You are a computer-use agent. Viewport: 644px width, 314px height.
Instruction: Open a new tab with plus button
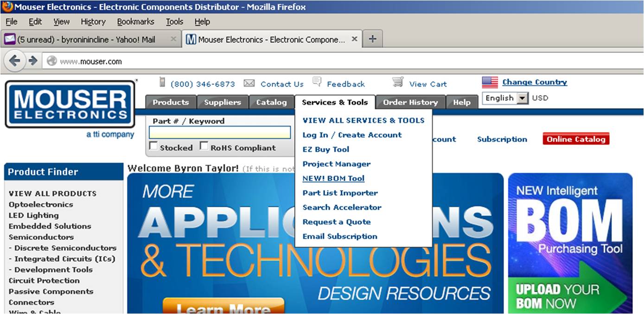point(372,39)
